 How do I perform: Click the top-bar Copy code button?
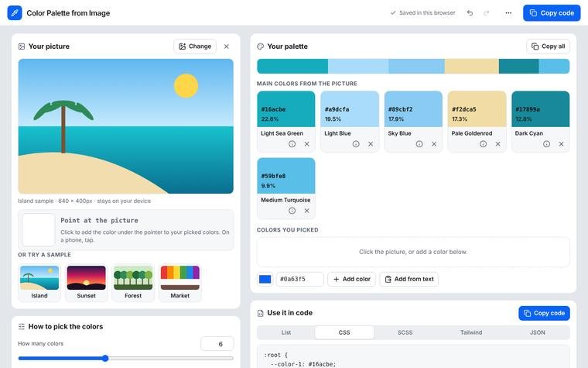(x=552, y=12)
